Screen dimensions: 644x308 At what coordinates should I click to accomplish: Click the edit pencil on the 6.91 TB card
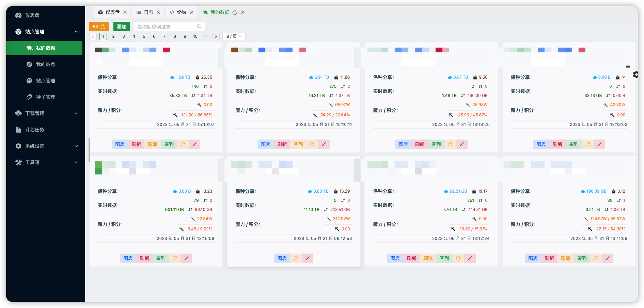(x=324, y=144)
